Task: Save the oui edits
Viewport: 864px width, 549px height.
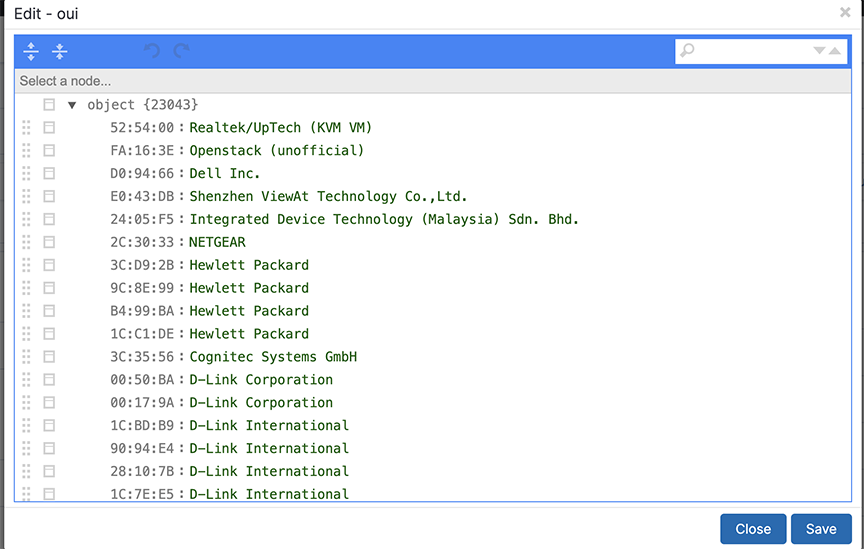Action: (821, 529)
